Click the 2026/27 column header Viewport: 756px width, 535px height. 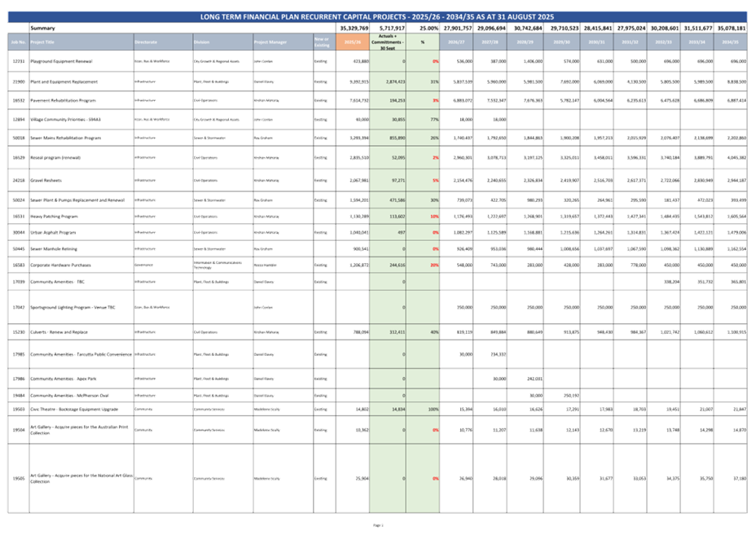click(x=457, y=41)
